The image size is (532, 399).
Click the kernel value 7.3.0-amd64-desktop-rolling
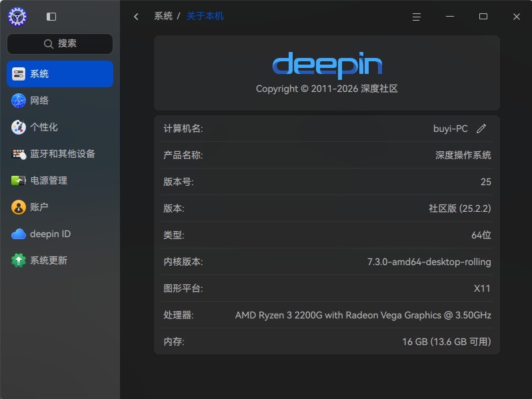[429, 262]
